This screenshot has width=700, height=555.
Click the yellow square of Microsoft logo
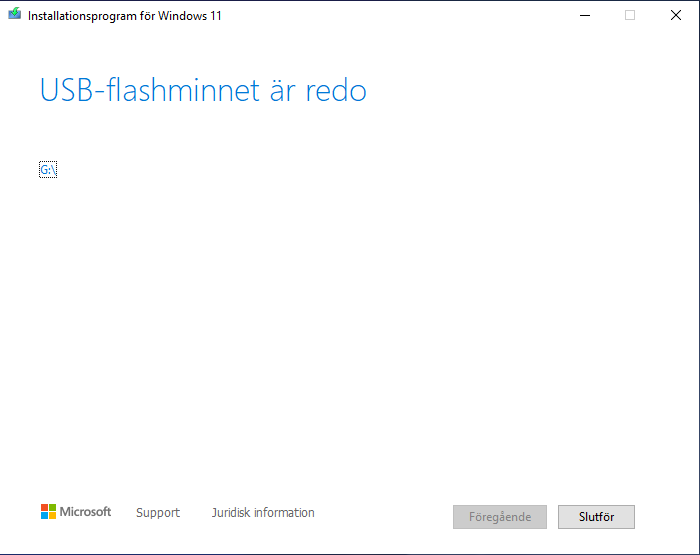click(53, 516)
